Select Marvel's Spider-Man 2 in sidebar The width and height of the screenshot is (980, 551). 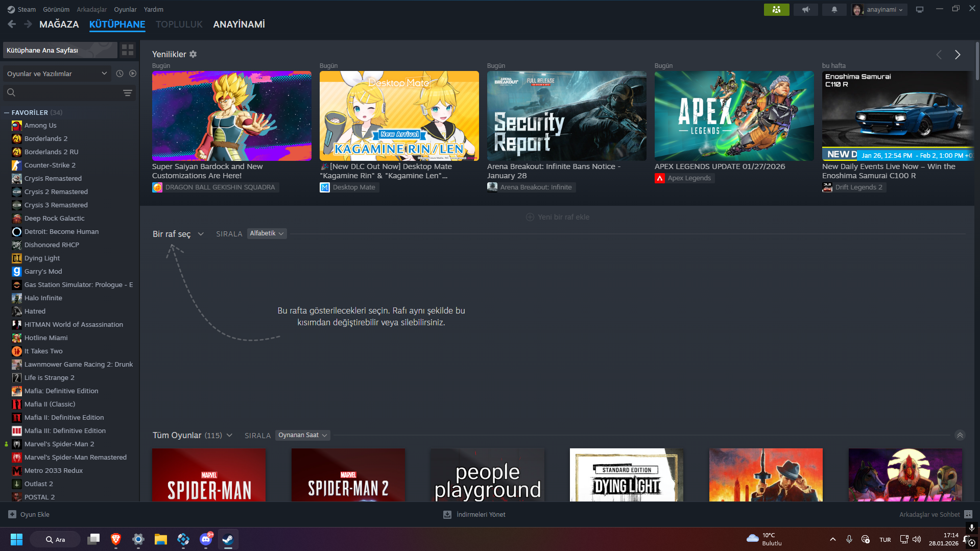click(59, 444)
